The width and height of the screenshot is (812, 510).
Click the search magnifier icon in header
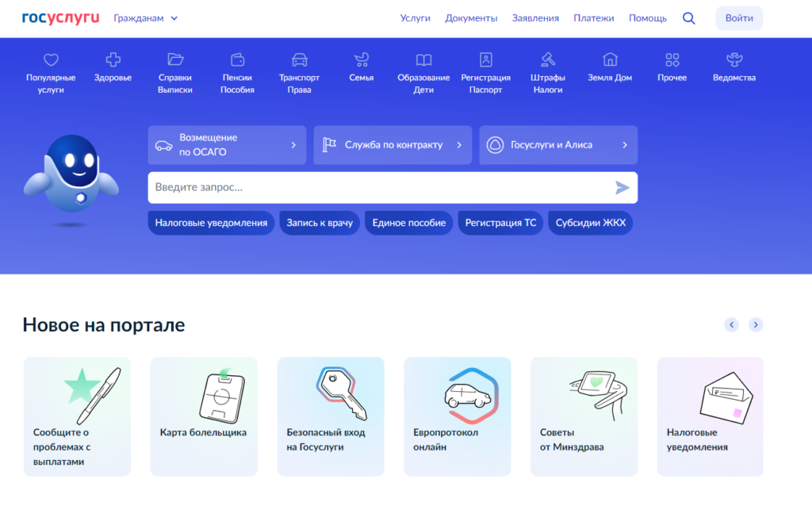click(688, 18)
